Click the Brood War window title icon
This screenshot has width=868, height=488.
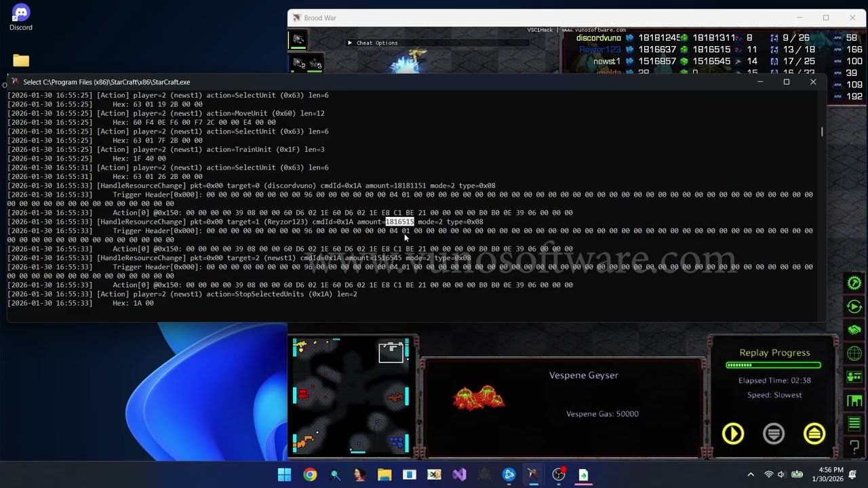point(296,18)
